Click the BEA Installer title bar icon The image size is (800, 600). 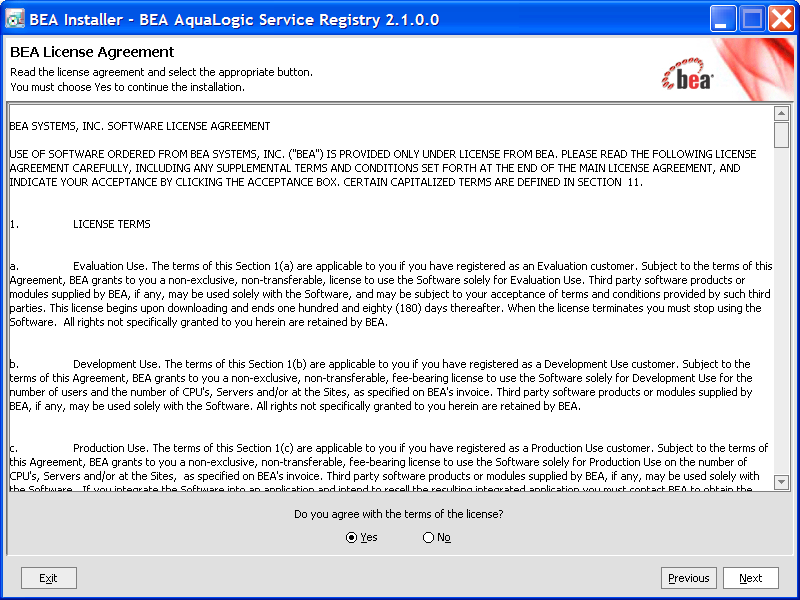(14, 19)
